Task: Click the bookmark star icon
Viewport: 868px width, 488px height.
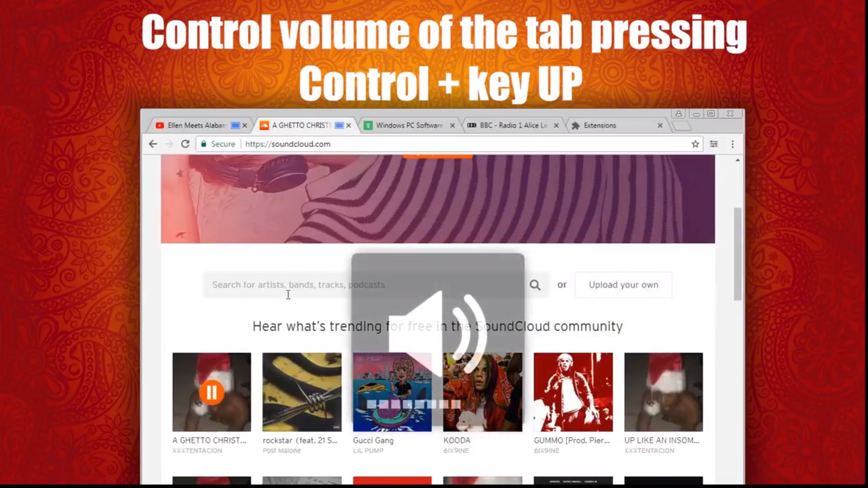Action: coord(695,144)
